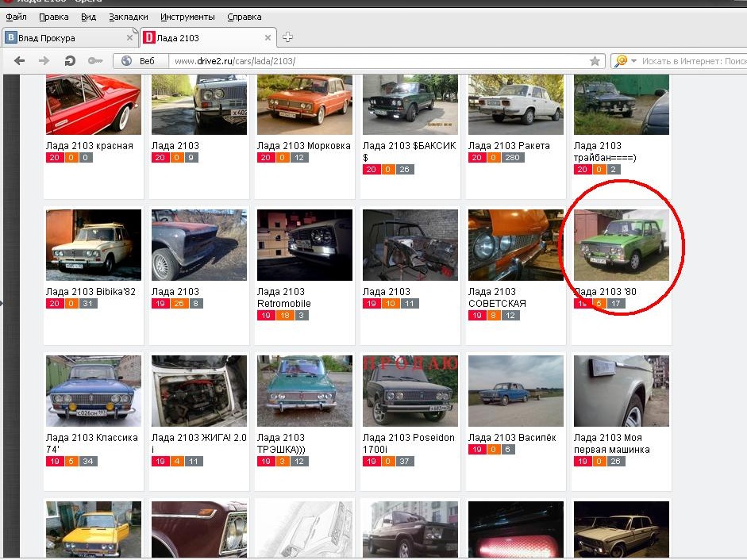Click the address bar with drive2.ru URL
Screen dimensions: 747x560
click(381, 61)
